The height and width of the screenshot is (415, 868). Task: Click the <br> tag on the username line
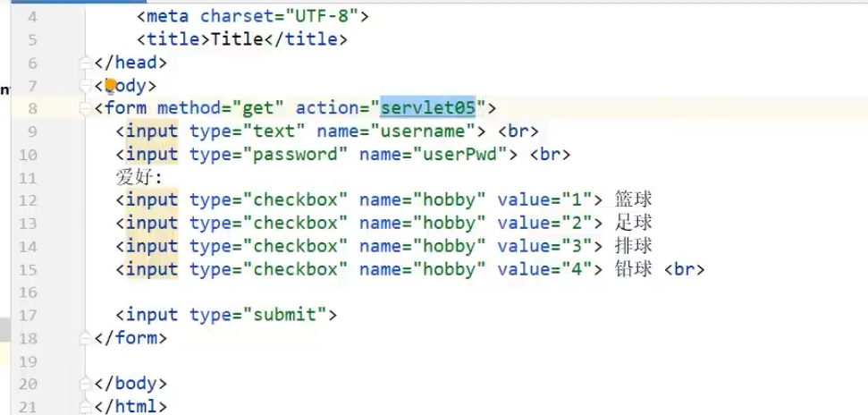pyautogui.click(x=518, y=131)
